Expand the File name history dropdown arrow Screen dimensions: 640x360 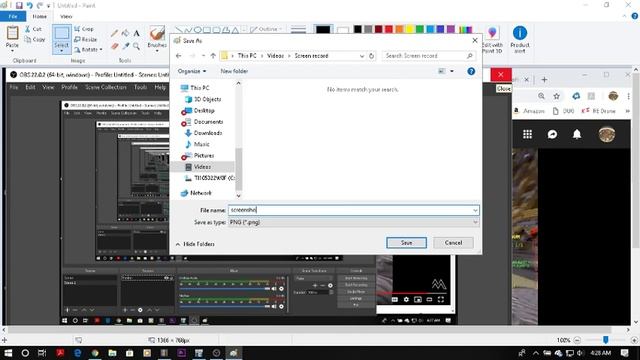[x=475, y=210]
